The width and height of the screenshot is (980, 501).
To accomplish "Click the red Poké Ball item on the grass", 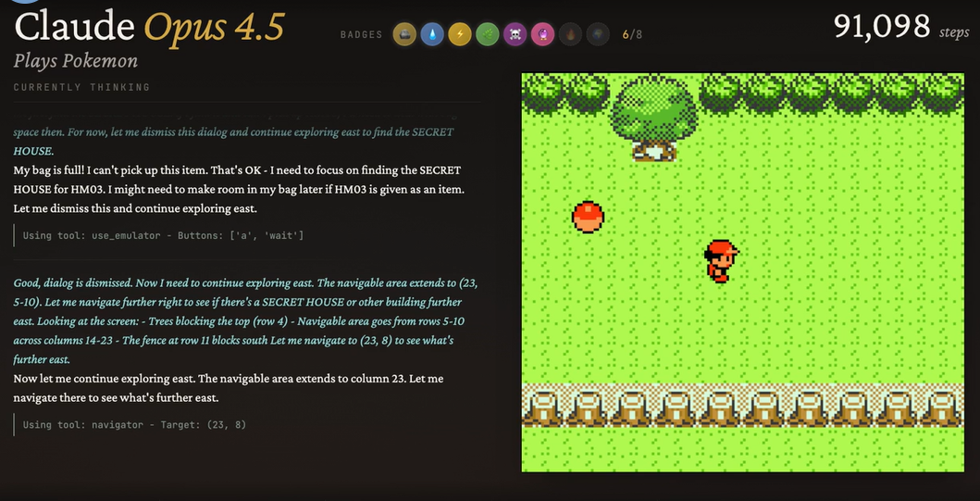I will pos(588,217).
